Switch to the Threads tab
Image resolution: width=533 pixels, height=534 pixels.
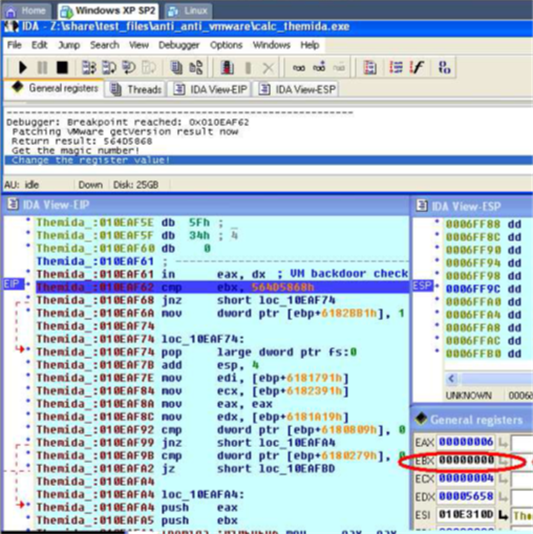(136, 90)
